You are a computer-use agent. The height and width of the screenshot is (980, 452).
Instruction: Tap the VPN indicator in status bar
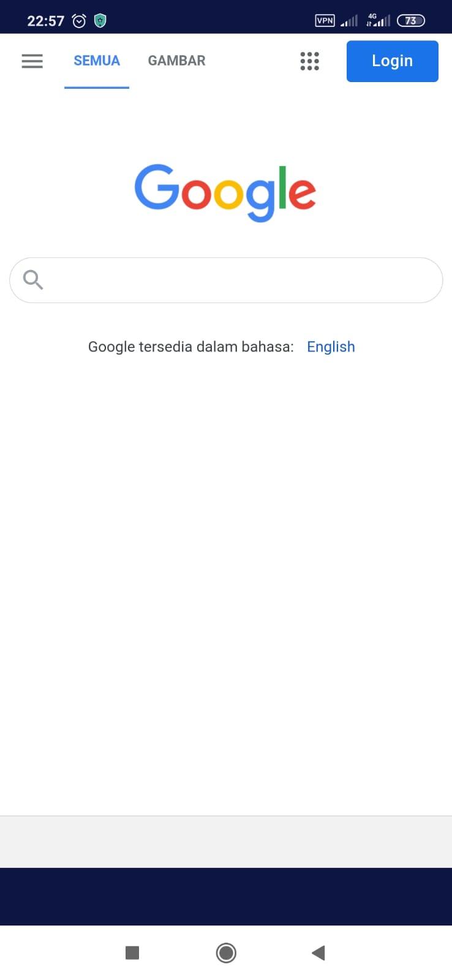[x=325, y=20]
